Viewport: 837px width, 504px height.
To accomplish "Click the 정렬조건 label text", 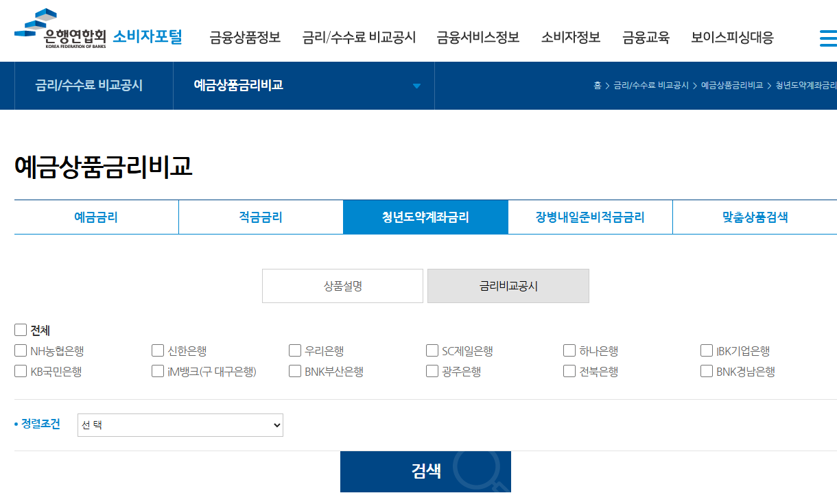I will pyautogui.click(x=40, y=424).
